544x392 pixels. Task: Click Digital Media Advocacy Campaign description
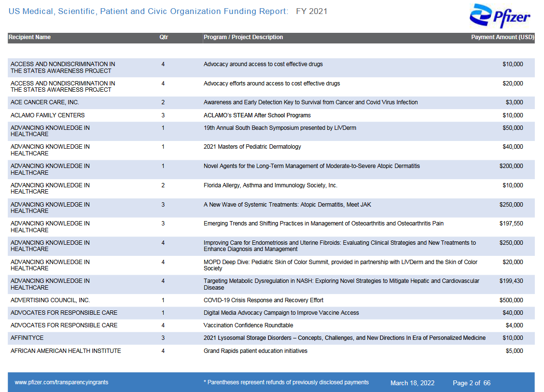pyautogui.click(x=281, y=313)
